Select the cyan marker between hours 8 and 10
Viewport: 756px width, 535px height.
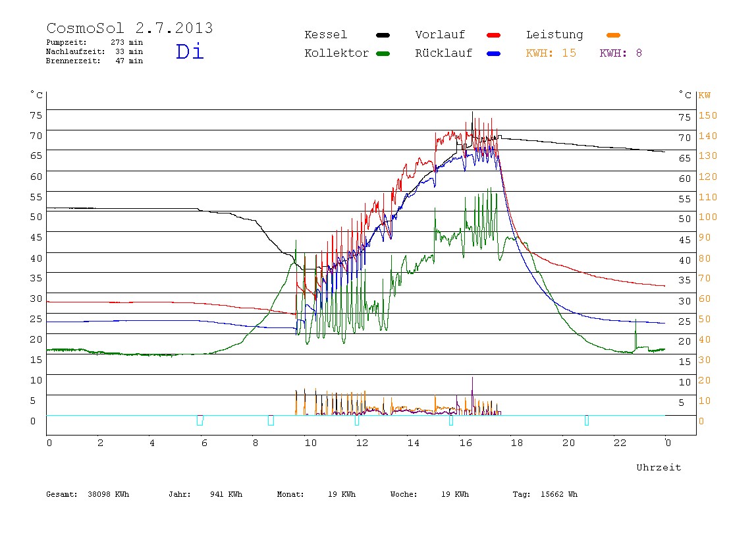(271, 420)
